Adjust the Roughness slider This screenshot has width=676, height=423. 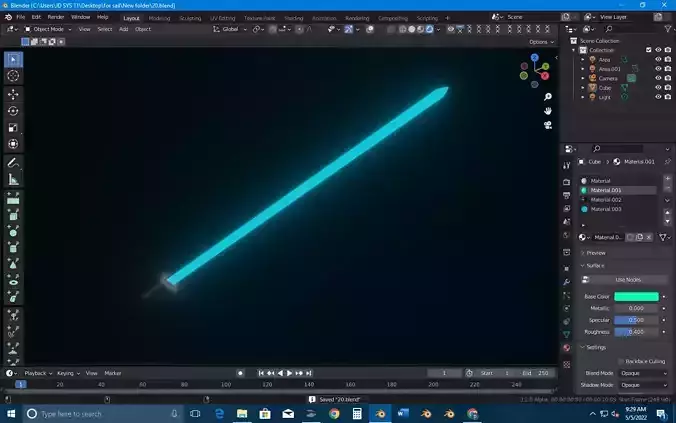[x=636, y=332]
